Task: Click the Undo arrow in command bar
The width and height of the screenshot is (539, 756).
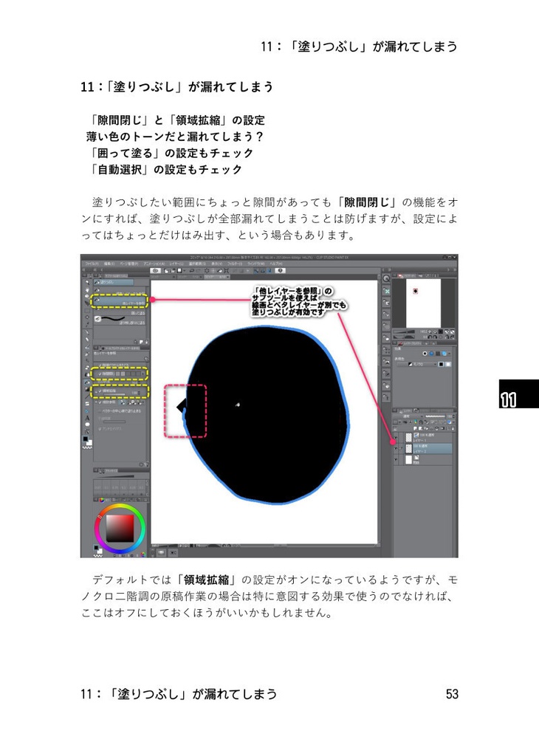Action: tap(192, 270)
